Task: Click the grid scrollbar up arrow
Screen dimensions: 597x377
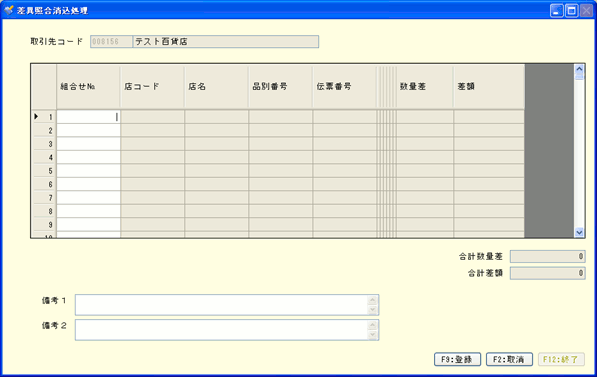Action: click(579, 69)
